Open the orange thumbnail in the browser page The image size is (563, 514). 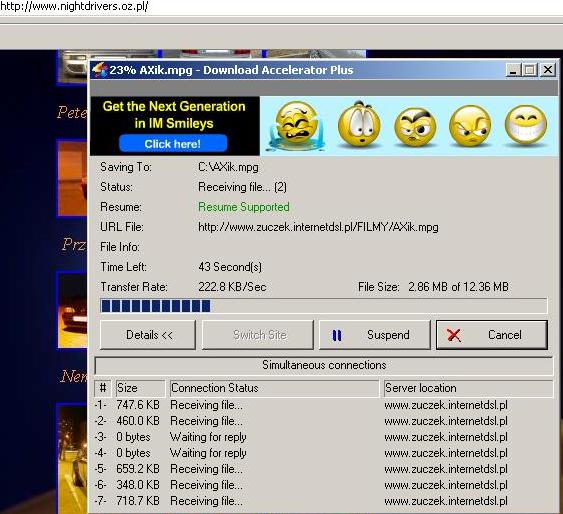point(72,179)
